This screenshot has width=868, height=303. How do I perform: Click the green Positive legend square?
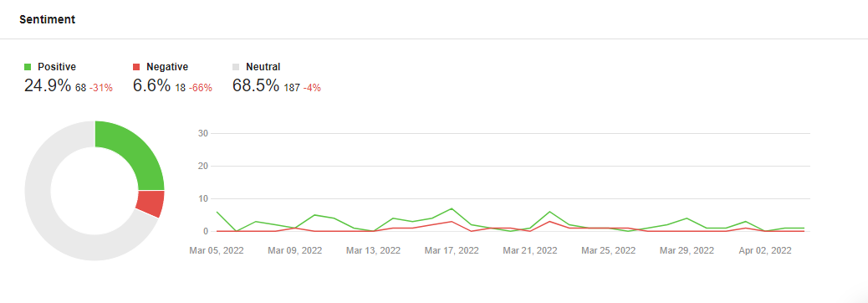coord(28,67)
